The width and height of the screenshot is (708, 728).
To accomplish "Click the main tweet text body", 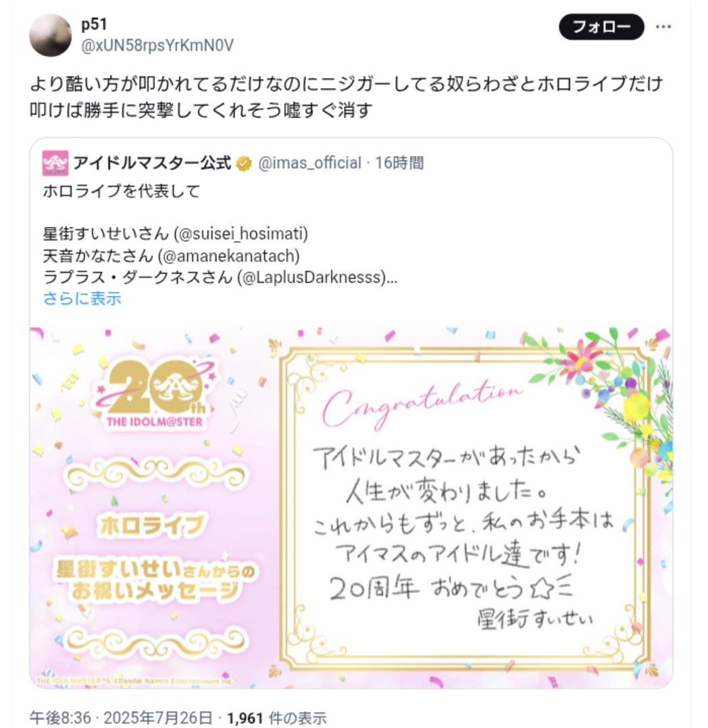I will coord(346,97).
